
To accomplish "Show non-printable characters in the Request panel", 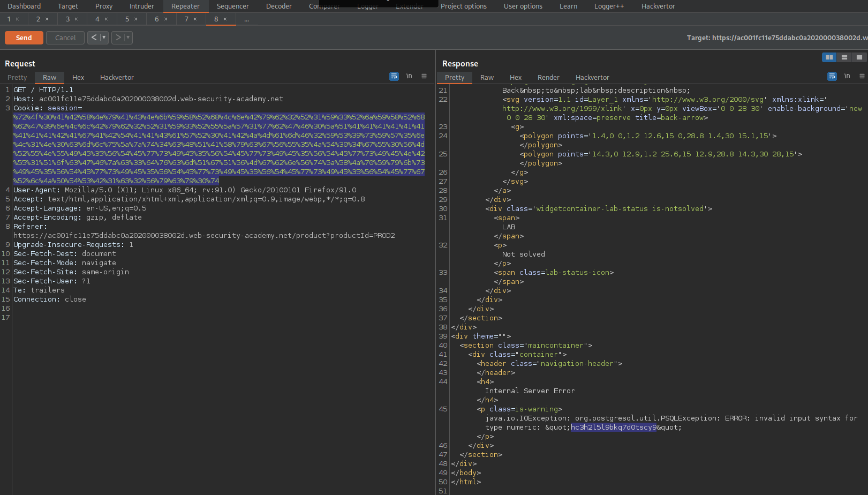I will point(409,77).
